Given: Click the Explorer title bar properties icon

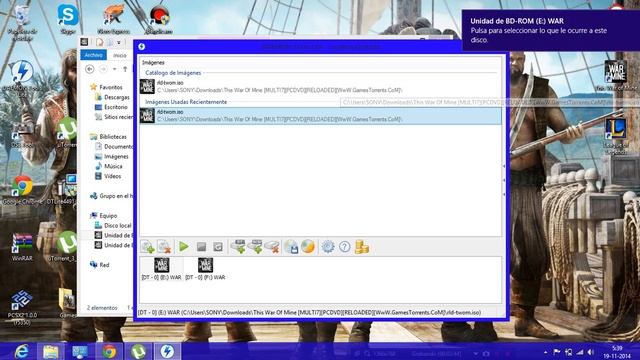Looking at the screenshot, I should pyautogui.click(x=100, y=42).
